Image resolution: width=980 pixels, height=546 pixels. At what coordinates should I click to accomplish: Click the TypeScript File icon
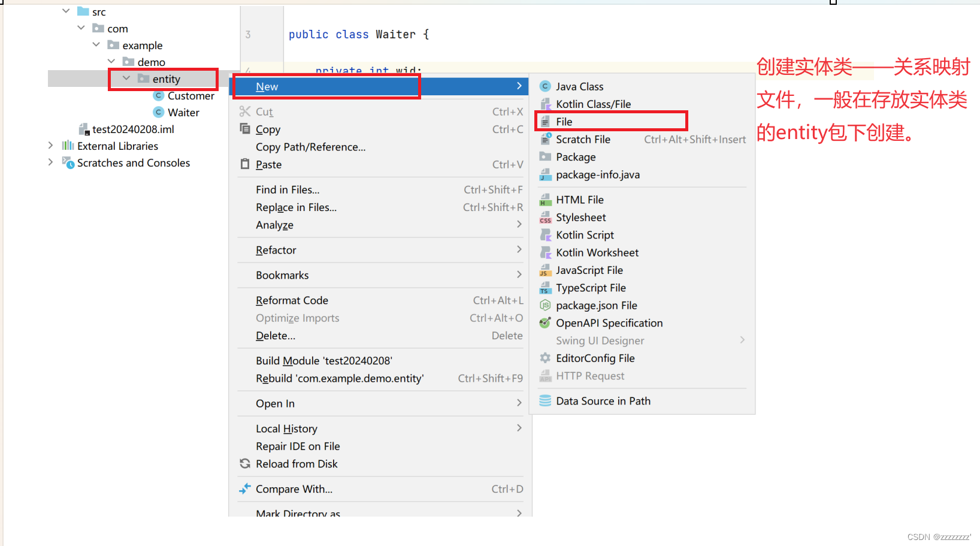[545, 288]
